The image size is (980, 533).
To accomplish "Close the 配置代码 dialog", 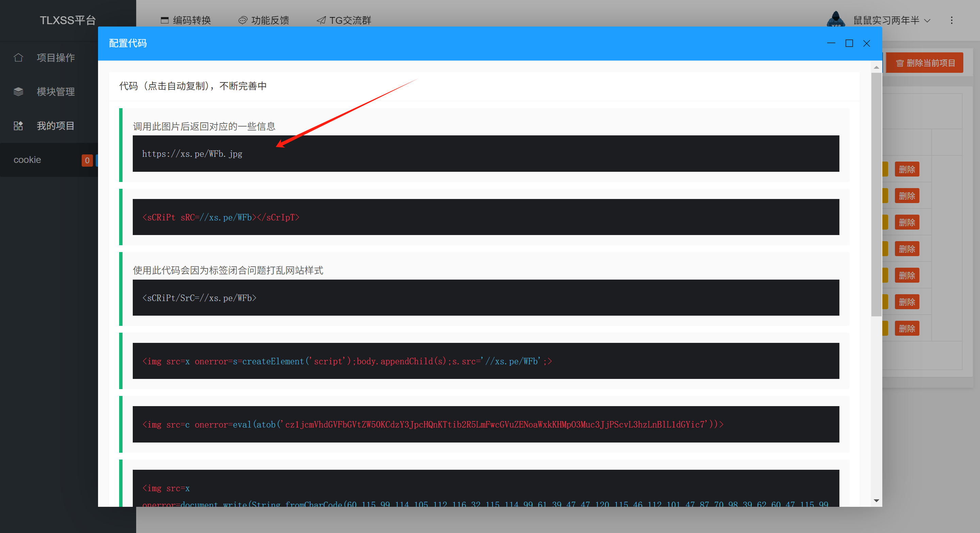I will pyautogui.click(x=866, y=43).
